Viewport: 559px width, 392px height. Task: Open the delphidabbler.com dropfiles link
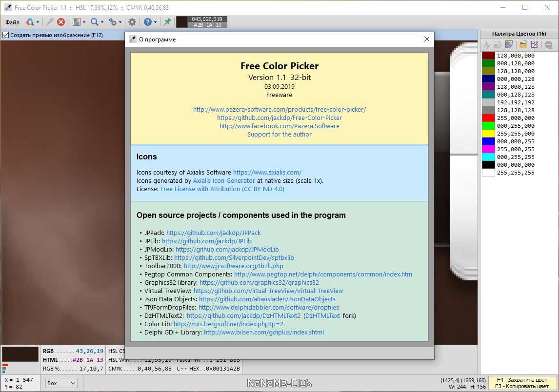pos(269,308)
